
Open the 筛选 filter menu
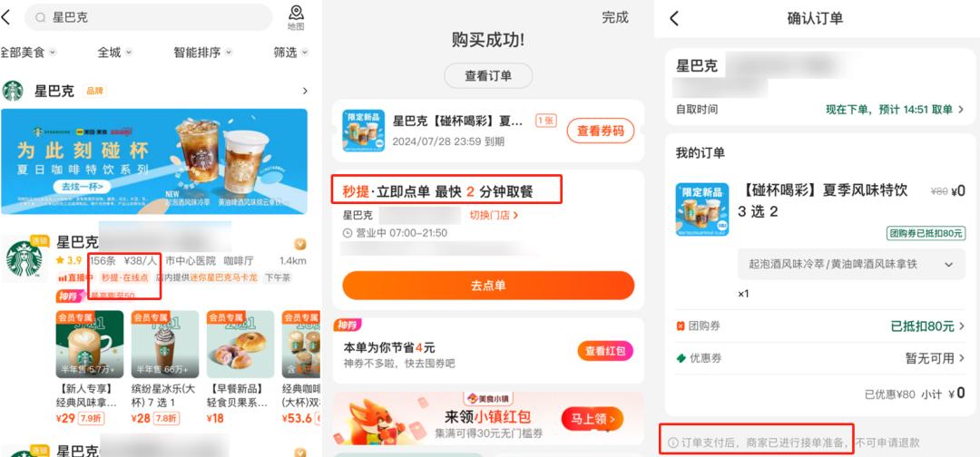[x=290, y=53]
